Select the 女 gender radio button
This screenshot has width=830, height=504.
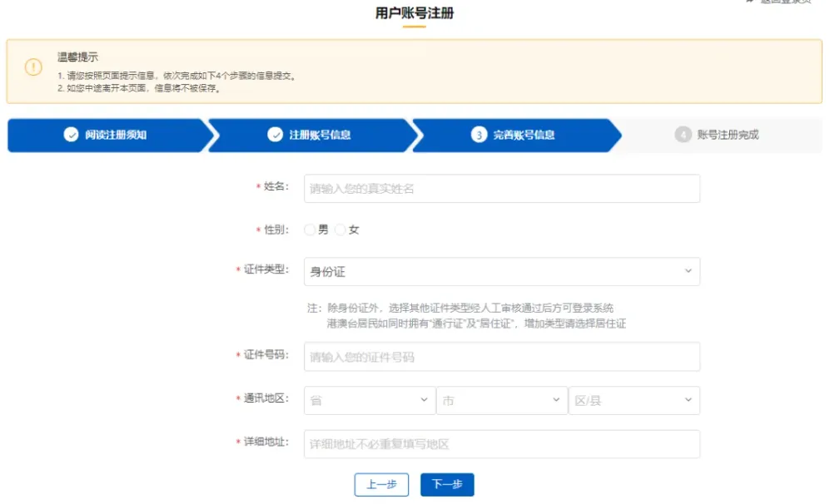(x=340, y=230)
